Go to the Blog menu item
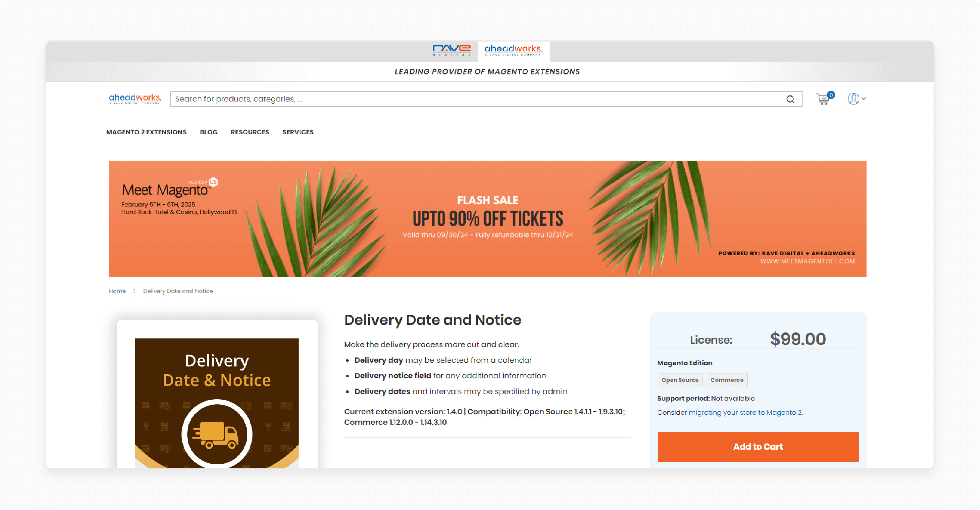This screenshot has width=980, height=510. [x=208, y=132]
